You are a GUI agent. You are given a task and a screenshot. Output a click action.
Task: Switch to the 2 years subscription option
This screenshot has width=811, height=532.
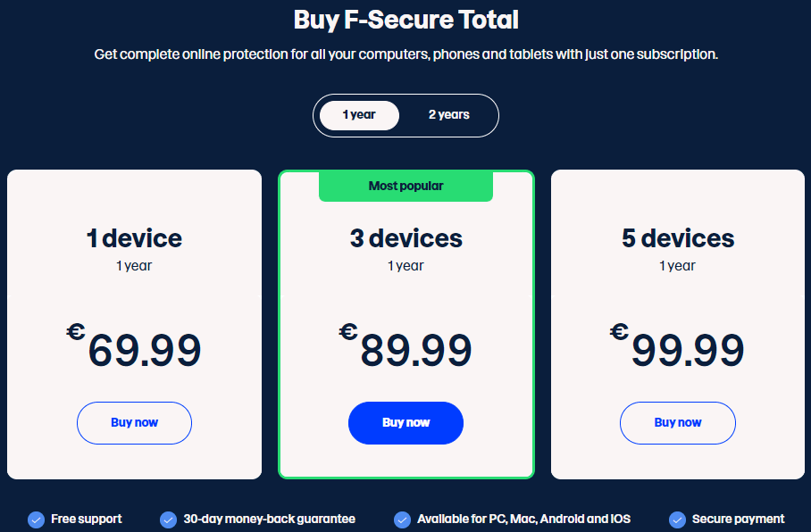pos(449,115)
